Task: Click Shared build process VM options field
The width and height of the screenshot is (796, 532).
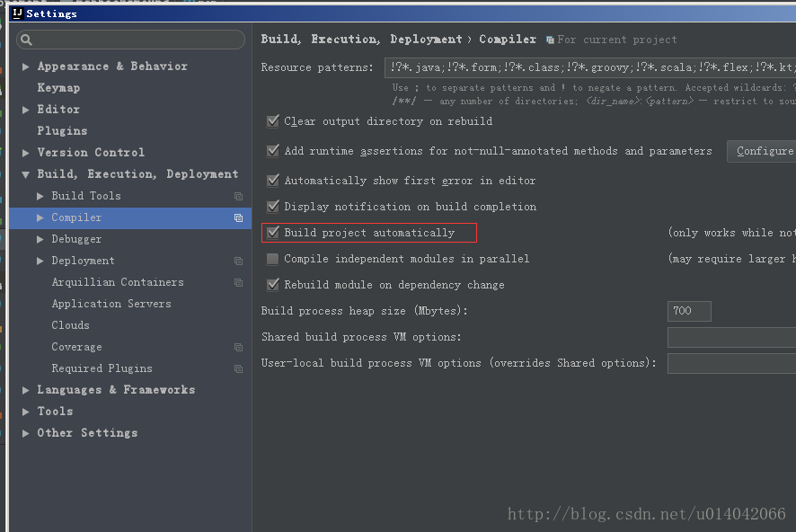Action: [x=731, y=338]
